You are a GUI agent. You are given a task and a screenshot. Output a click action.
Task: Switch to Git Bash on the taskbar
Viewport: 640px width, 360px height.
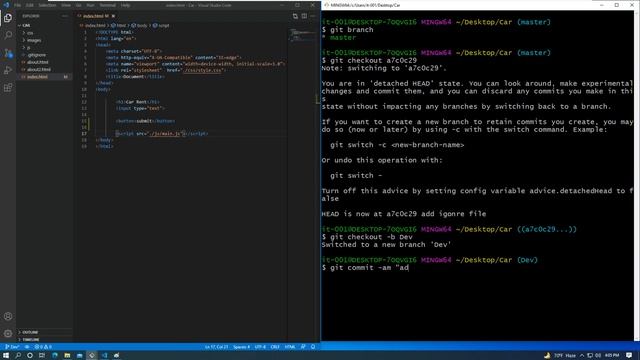(x=92, y=356)
